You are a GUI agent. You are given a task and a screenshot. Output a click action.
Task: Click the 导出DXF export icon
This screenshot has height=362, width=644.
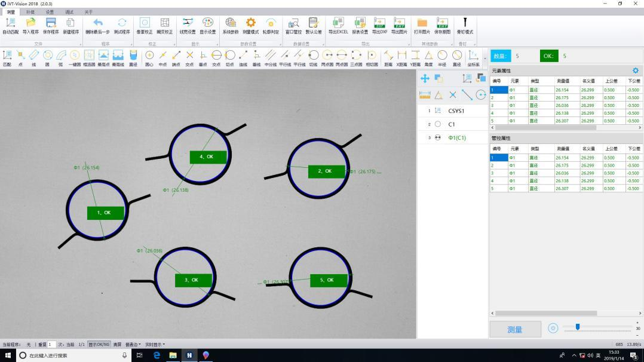pos(379,25)
